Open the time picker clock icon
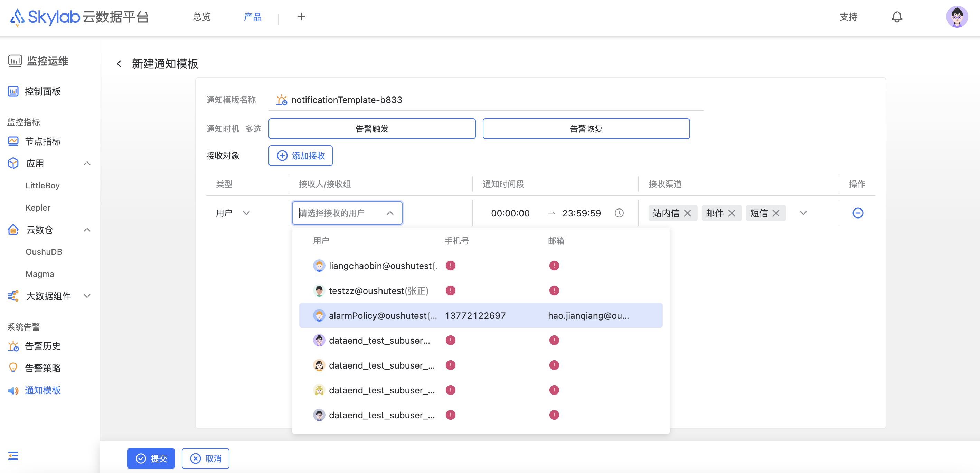The width and height of the screenshot is (980, 473). point(619,213)
